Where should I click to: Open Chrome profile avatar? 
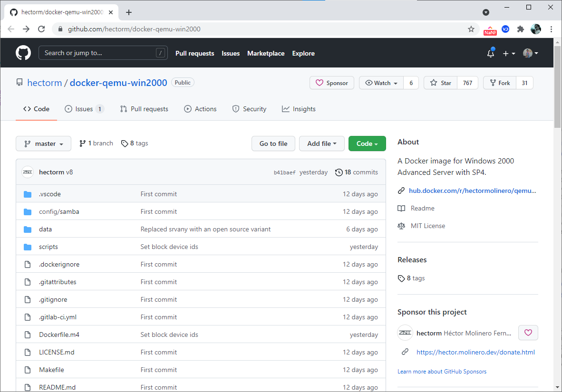536,29
